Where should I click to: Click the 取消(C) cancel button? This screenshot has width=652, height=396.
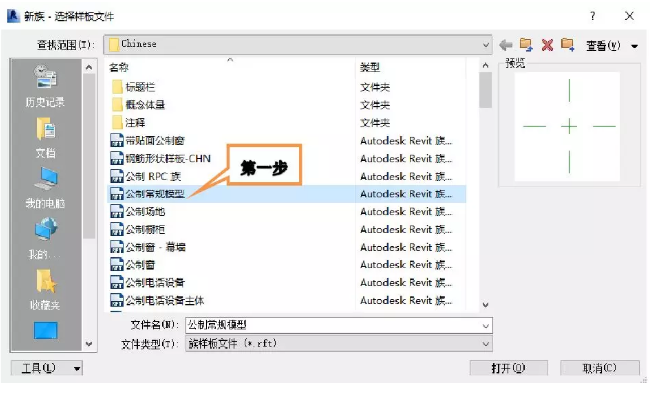599,368
